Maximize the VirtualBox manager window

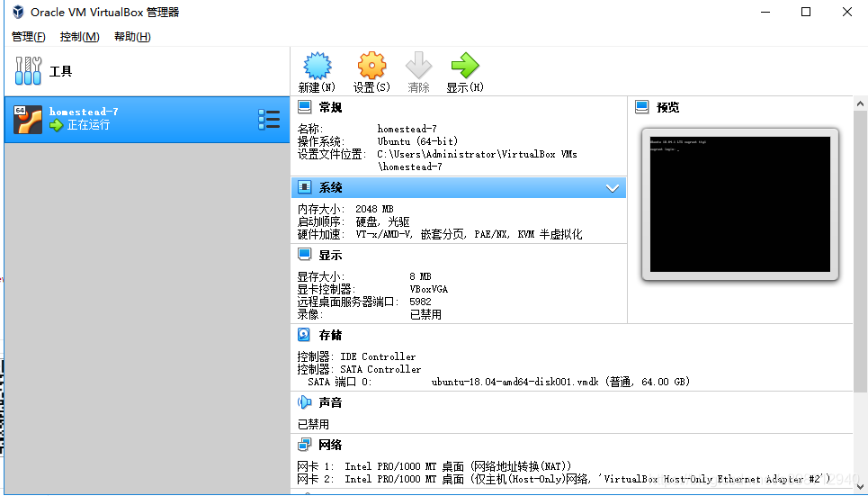pos(806,12)
